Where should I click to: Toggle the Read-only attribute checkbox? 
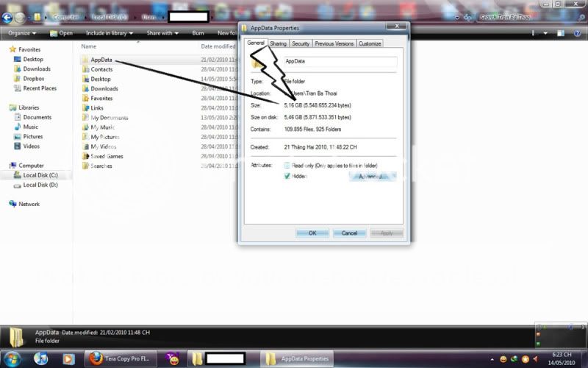(287, 166)
